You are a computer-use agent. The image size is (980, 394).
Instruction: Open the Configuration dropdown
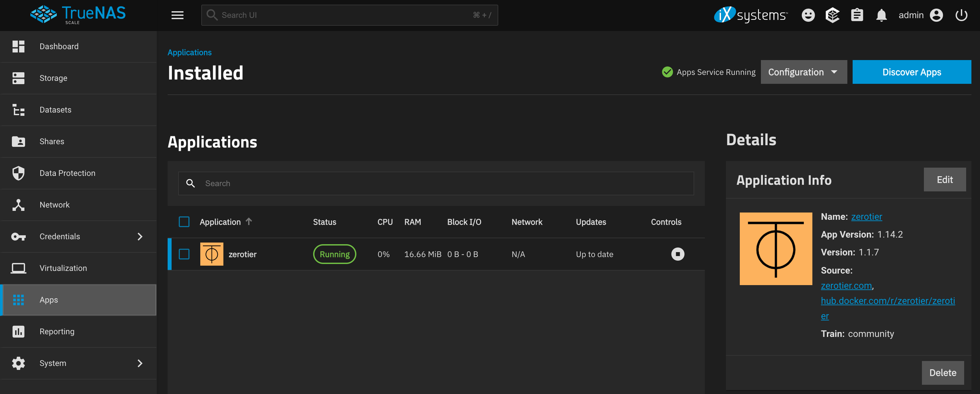tap(803, 72)
